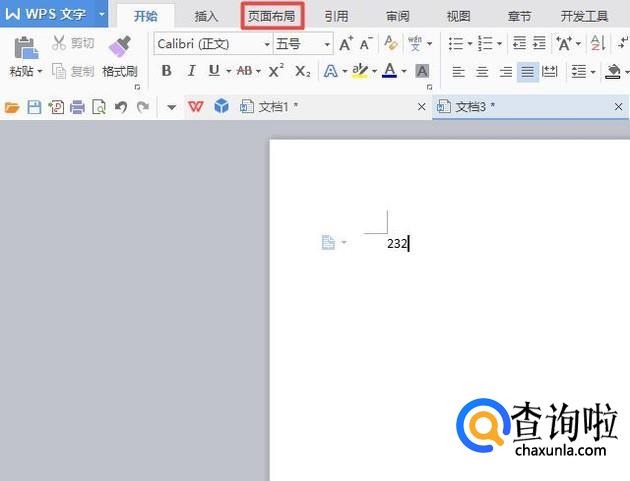Close the 文档3 document tab
Image resolution: width=630 pixels, height=481 pixels.
(x=618, y=107)
